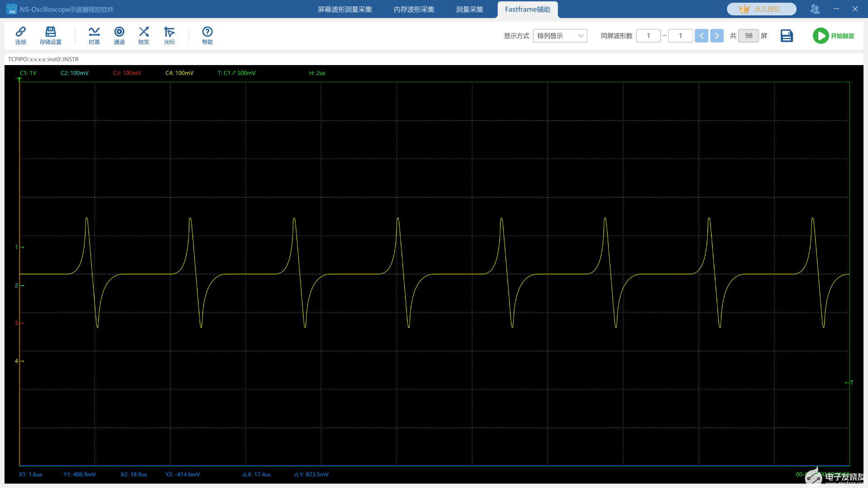
Task: Go to next screen with right arrow
Action: (x=717, y=36)
